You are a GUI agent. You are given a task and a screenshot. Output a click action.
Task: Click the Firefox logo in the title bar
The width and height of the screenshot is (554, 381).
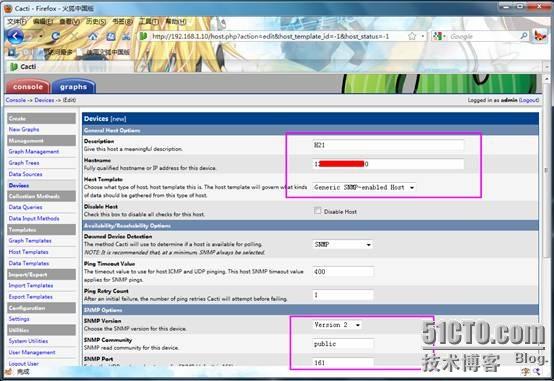[x=8, y=8]
